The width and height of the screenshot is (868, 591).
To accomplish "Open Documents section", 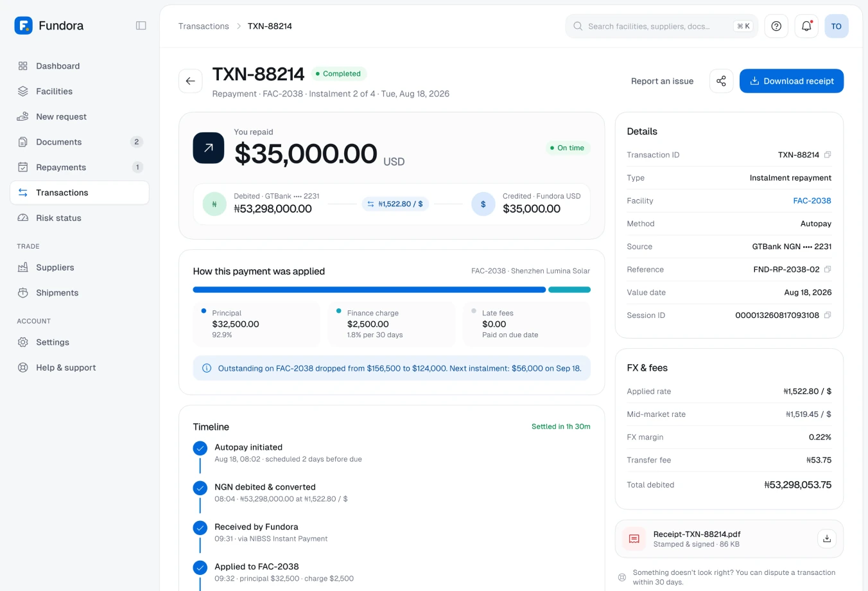I will click(x=80, y=142).
